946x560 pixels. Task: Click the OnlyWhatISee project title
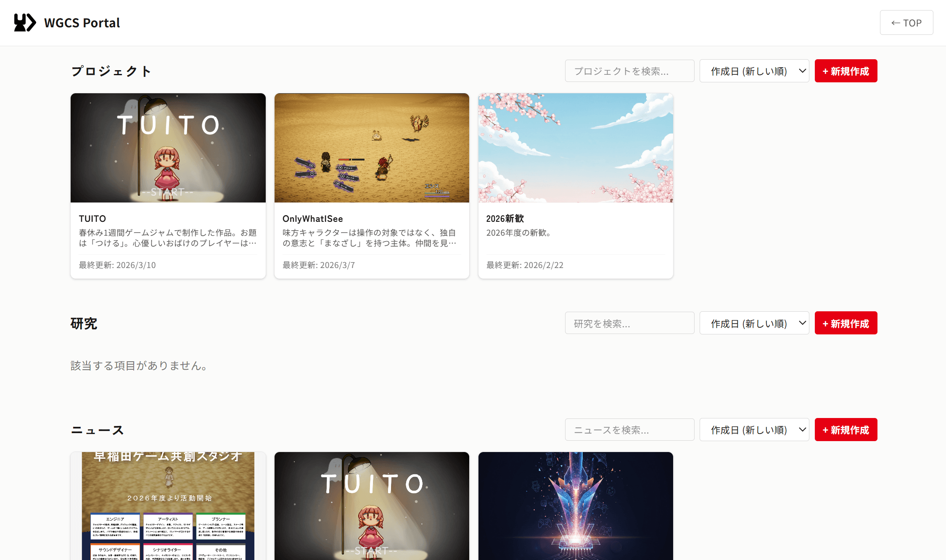click(312, 218)
